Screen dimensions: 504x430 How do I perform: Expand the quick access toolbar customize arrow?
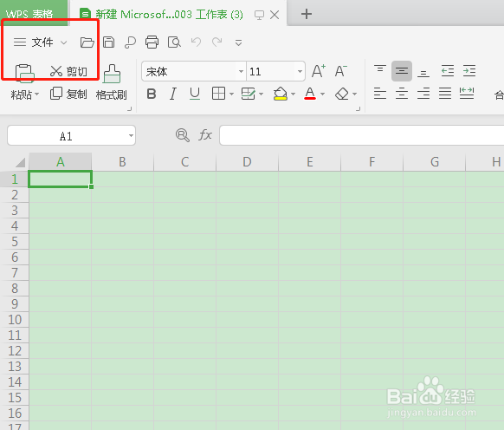point(238,42)
